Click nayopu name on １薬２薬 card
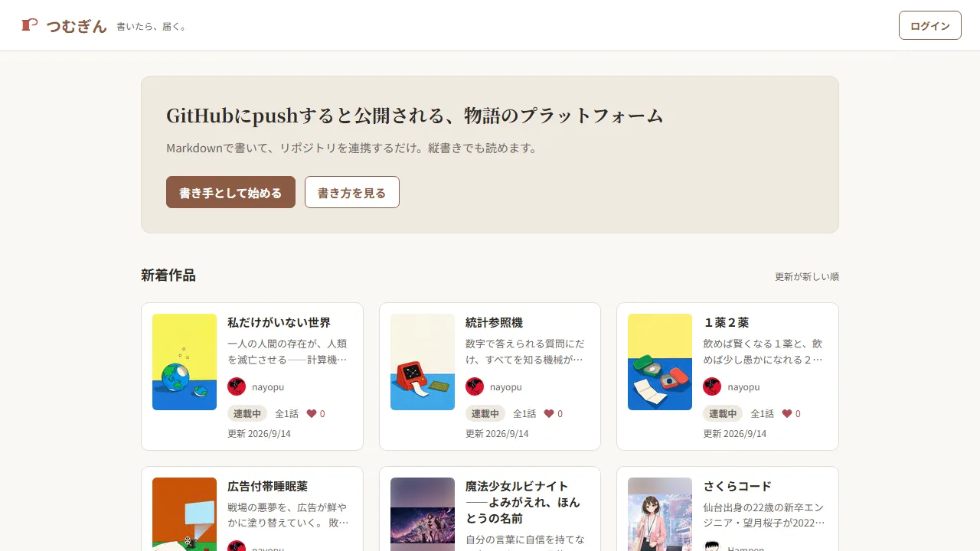Screen dimensions: 980x551 click(x=743, y=387)
